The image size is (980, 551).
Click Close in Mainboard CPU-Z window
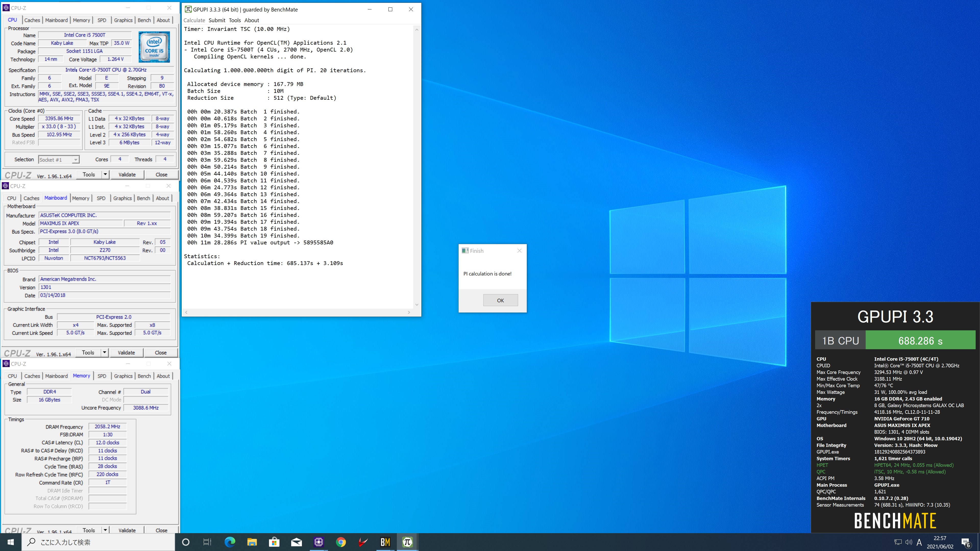(x=161, y=353)
